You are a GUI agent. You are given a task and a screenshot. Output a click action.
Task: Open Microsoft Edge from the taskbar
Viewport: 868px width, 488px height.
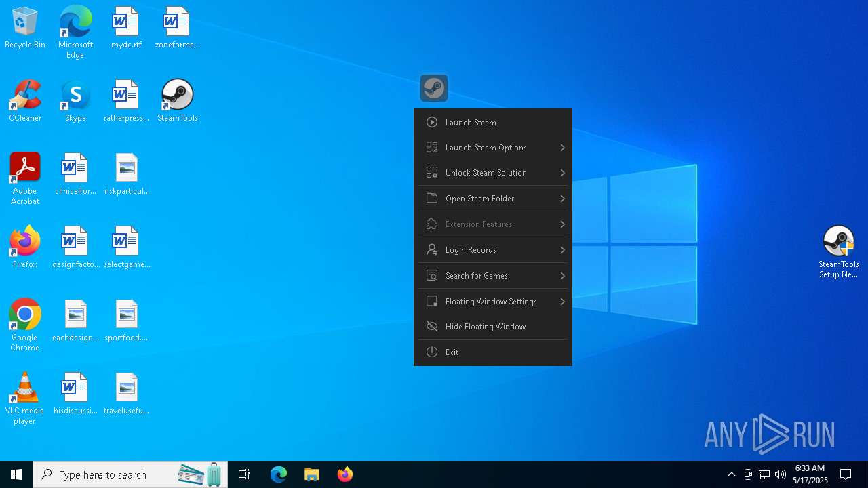(279, 474)
